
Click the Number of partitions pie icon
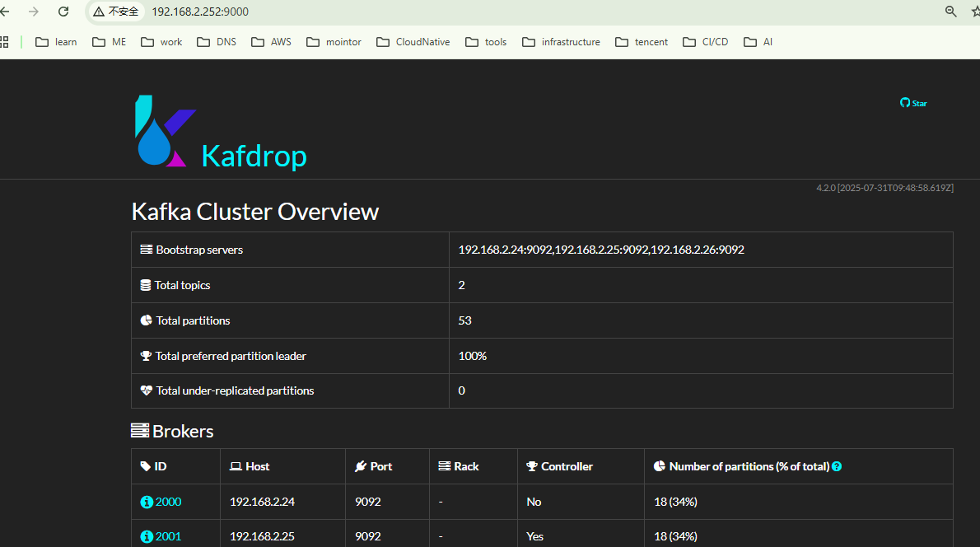point(660,466)
